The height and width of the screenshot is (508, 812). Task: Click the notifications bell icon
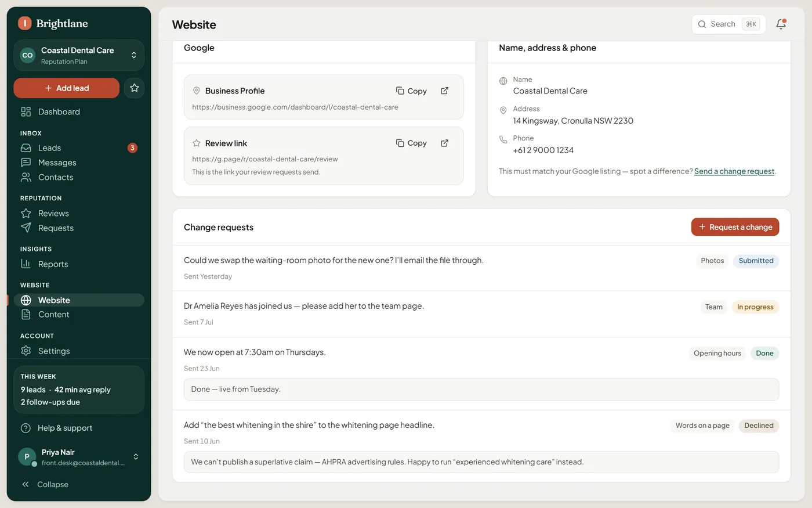coord(781,24)
